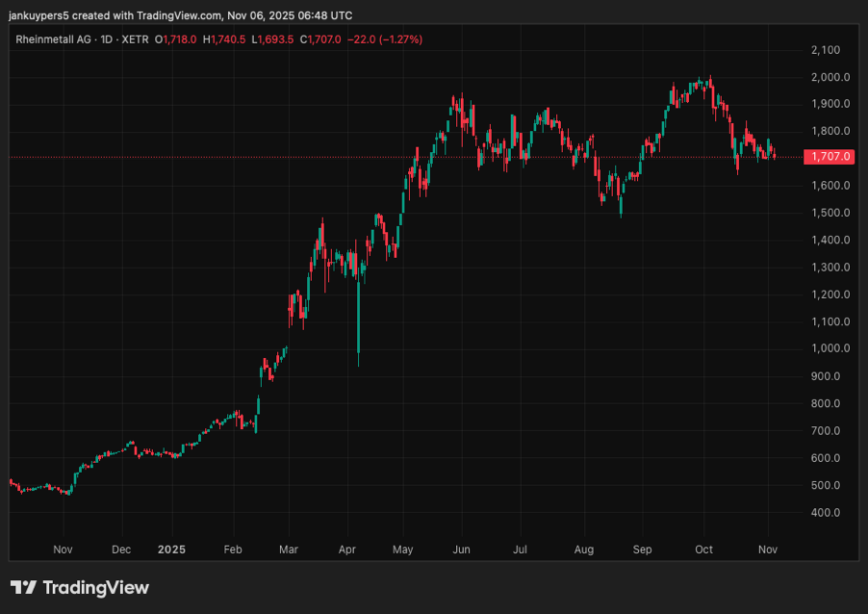Image resolution: width=868 pixels, height=614 pixels.
Task: Click the Dec time axis label
Action: click(x=121, y=550)
